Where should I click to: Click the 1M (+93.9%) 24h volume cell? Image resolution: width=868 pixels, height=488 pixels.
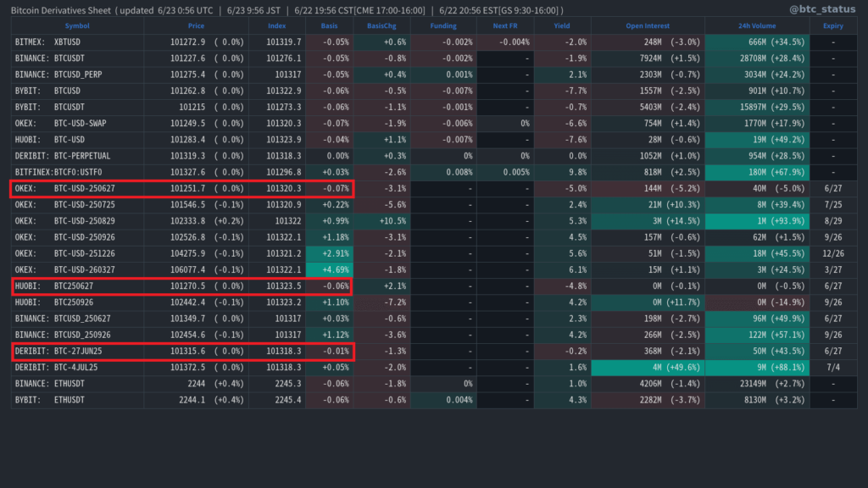pyautogui.click(x=757, y=221)
